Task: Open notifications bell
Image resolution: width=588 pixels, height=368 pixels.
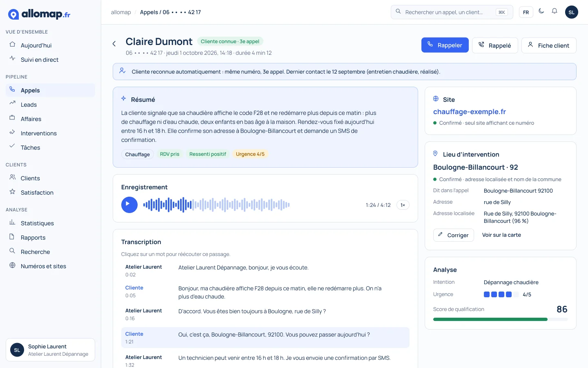Action: [x=555, y=11]
